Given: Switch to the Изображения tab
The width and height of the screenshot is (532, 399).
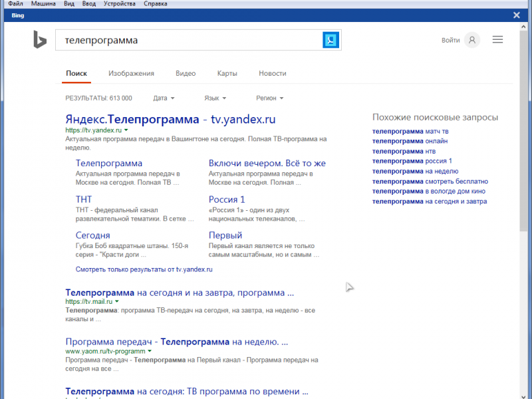Looking at the screenshot, I should click(x=131, y=73).
